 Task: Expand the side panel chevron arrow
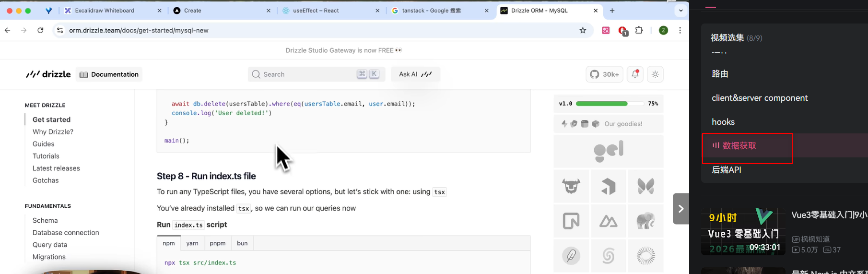[681, 209]
